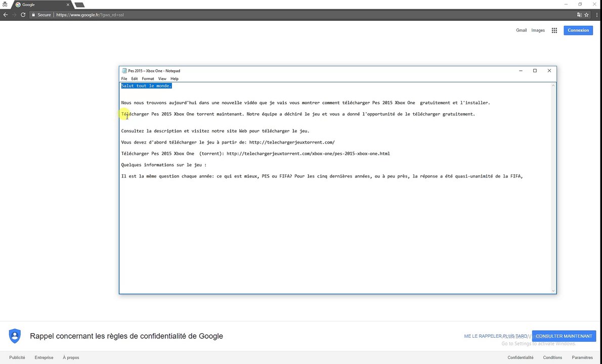Close the Notepad window

[x=549, y=71]
